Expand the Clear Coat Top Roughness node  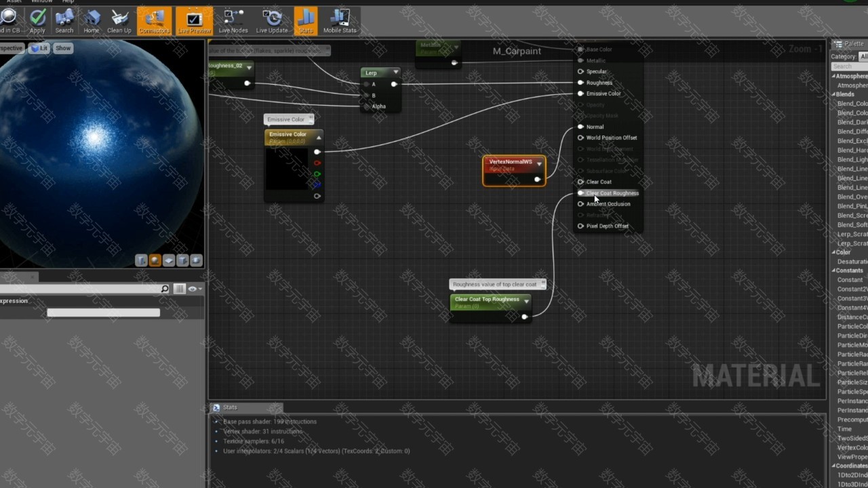[x=526, y=301]
